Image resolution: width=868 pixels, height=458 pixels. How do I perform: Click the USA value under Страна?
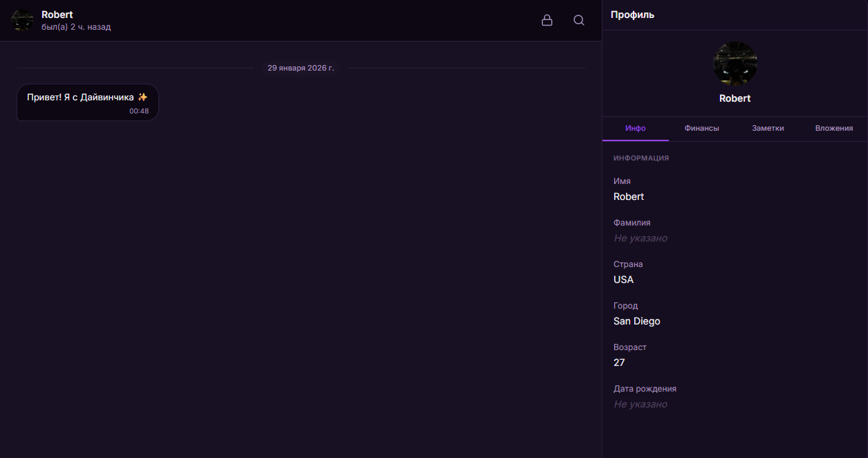[x=623, y=280]
